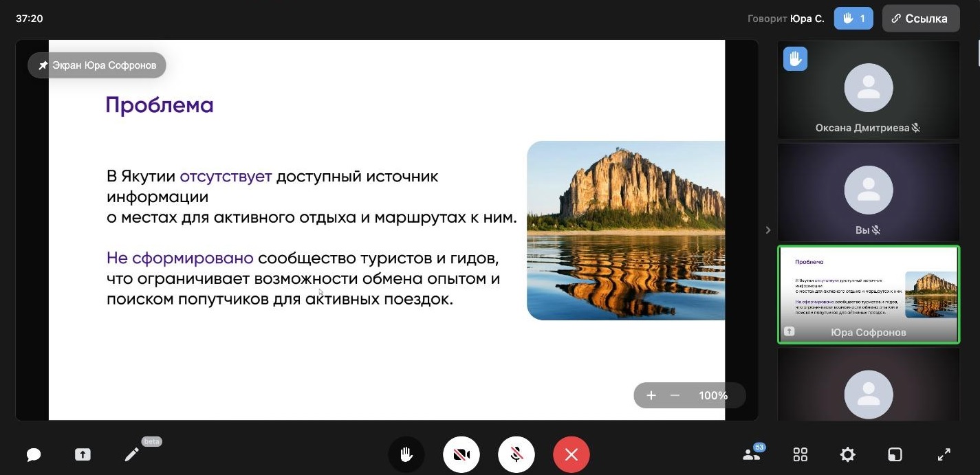Open the beta drawing pencil tool

[x=131, y=454]
